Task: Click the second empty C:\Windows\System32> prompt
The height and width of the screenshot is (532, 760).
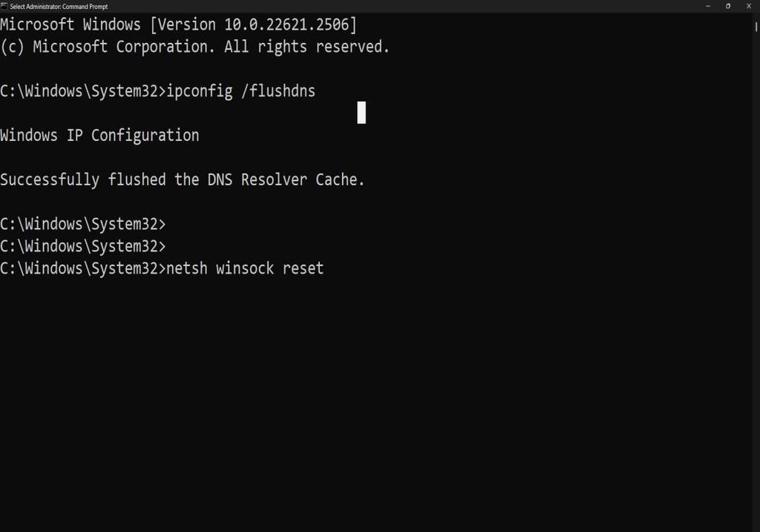Action: pyautogui.click(x=83, y=246)
